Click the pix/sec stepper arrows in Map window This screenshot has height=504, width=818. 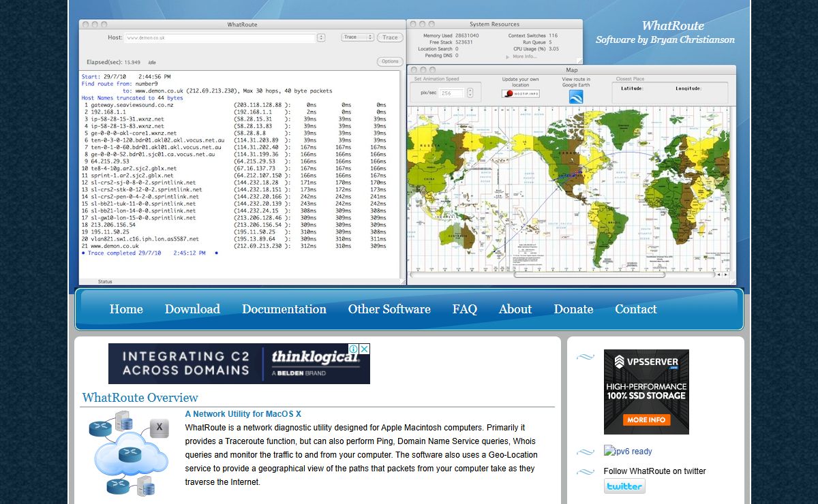point(470,93)
